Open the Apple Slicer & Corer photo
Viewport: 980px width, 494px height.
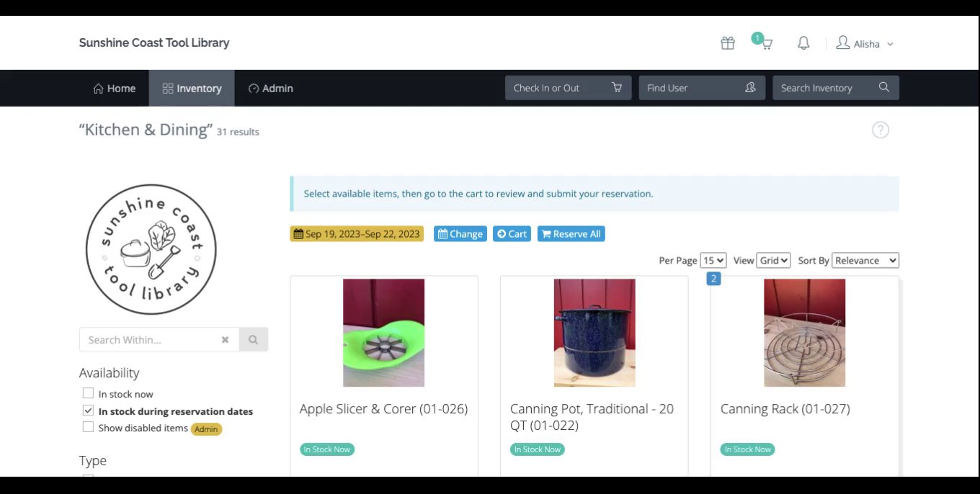383,333
